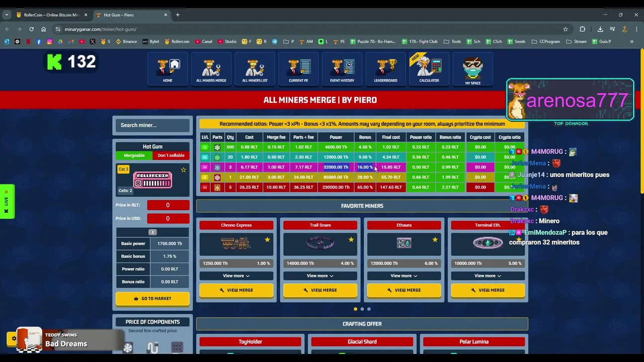The width and height of the screenshot is (644, 362).
Task: Open the ToyHolder crafting offer
Action: coord(251,342)
